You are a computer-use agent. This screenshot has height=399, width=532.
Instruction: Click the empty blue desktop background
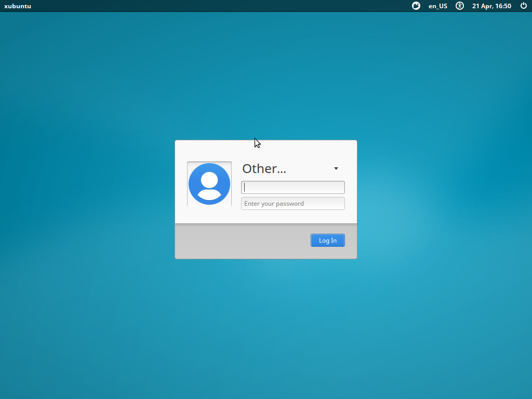pyautogui.click(x=85, y=305)
